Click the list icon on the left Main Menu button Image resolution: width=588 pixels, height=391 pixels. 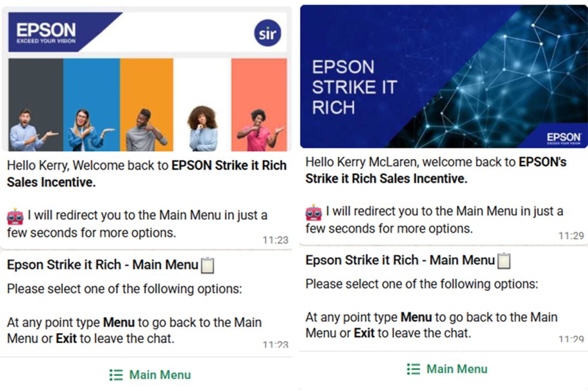[x=116, y=375]
